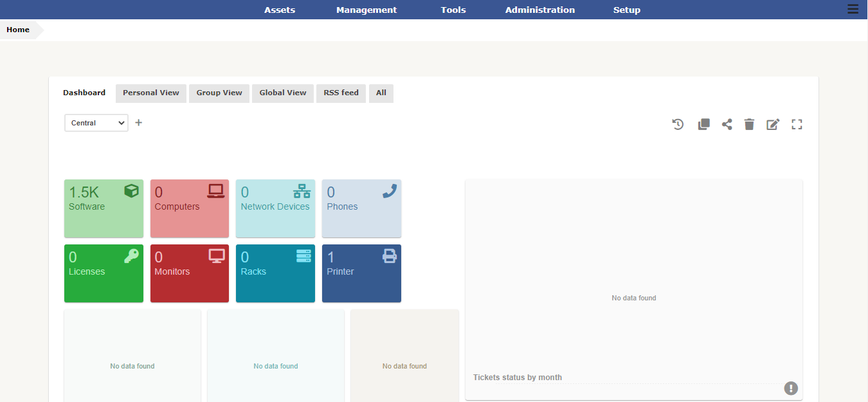Open the Central dashboard dropdown

click(96, 123)
